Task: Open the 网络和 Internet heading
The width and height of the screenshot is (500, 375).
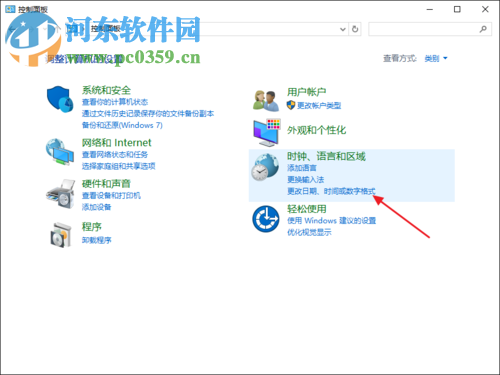Action: [x=117, y=143]
